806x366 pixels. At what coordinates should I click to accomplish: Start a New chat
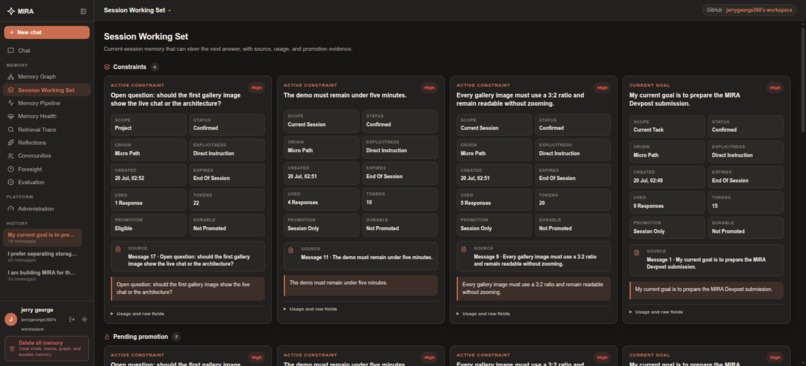[47, 32]
